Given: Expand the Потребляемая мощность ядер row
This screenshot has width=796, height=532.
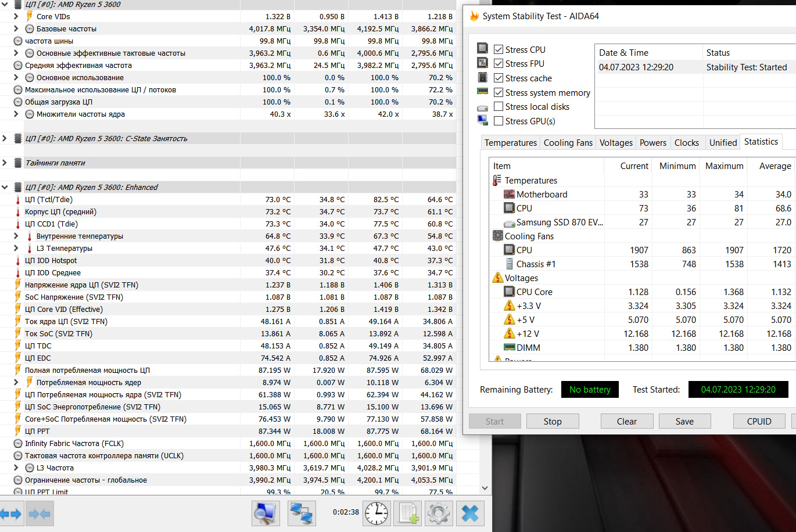Looking at the screenshot, I should pos(16,382).
